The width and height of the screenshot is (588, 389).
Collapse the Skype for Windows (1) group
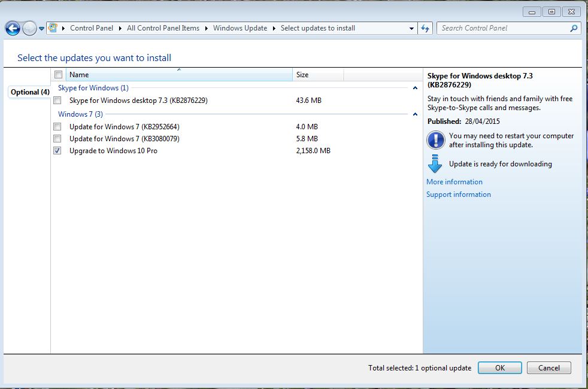click(x=415, y=88)
